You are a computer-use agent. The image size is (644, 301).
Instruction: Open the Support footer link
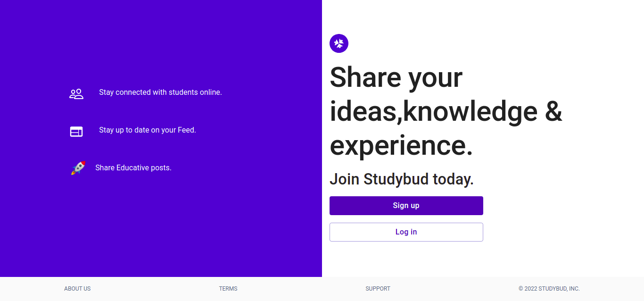click(x=378, y=289)
